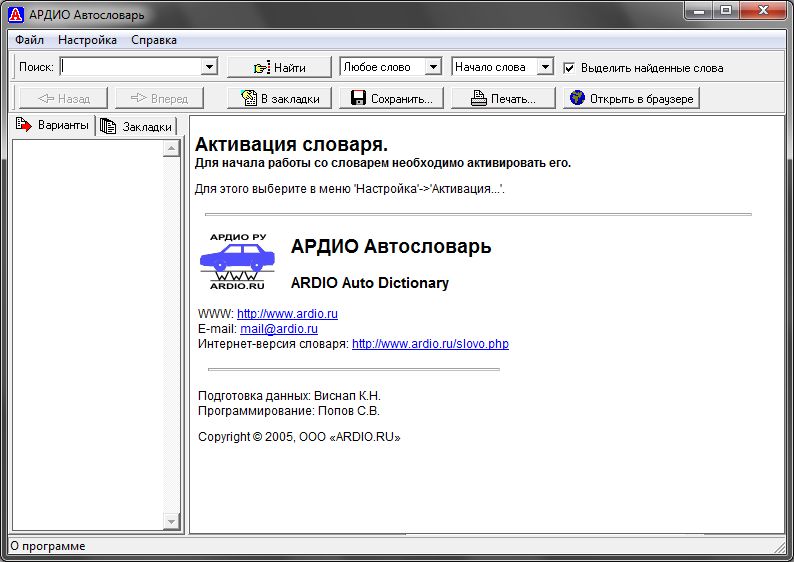Click the Найти search button
Viewport: 794px width, 562px height.
279,67
